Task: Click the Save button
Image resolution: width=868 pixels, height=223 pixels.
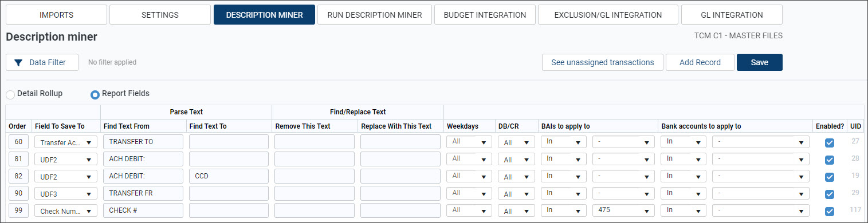Action: point(759,62)
